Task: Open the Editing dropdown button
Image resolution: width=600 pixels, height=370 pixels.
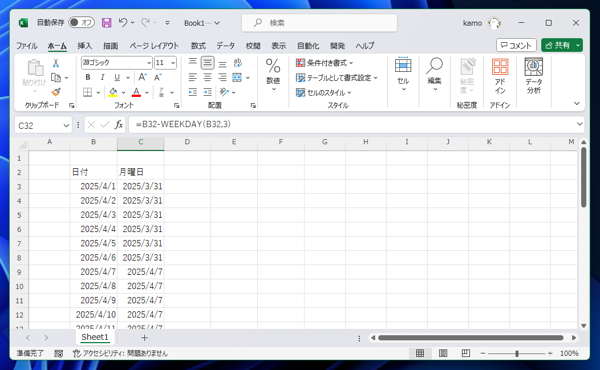Action: point(434,75)
